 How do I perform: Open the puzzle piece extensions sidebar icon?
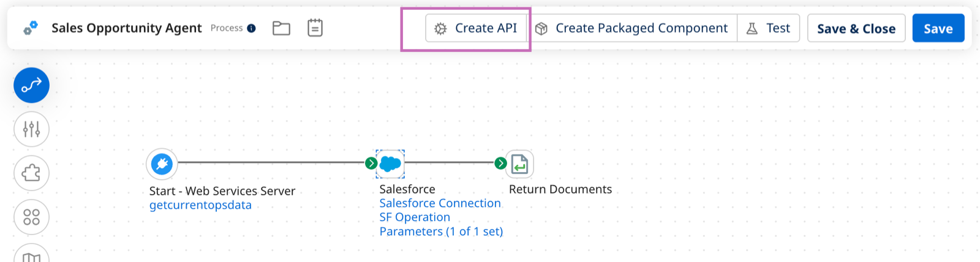pyautogui.click(x=31, y=173)
